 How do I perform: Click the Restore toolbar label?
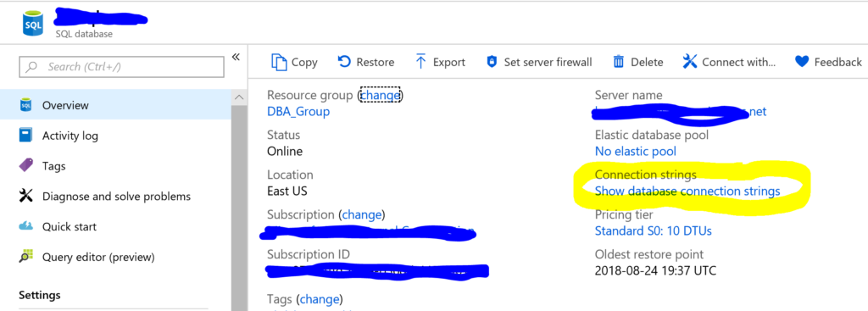376,62
